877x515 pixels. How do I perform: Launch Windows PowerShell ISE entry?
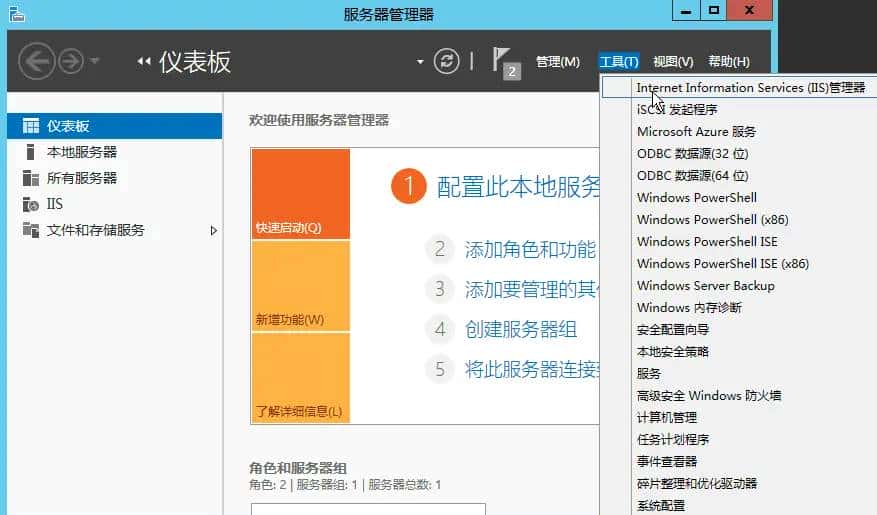click(707, 242)
